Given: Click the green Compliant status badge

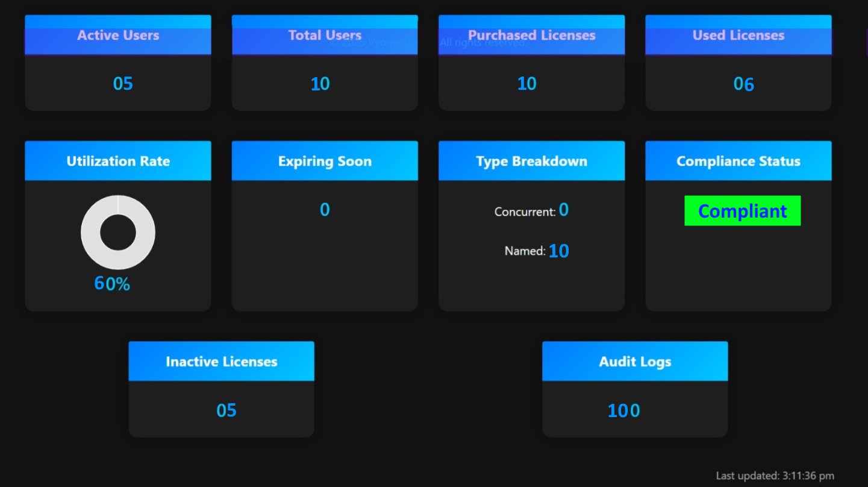Looking at the screenshot, I should (x=742, y=211).
